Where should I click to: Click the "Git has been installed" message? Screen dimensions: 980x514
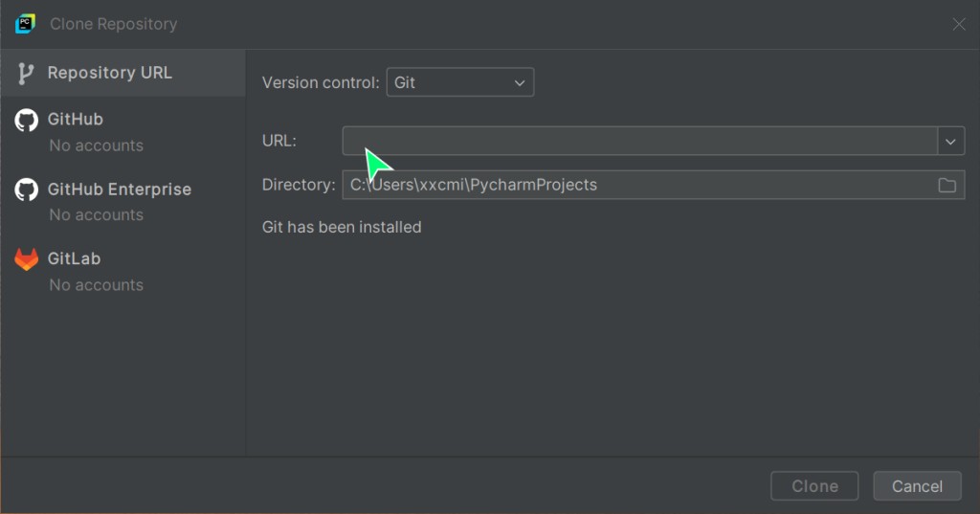[342, 228]
